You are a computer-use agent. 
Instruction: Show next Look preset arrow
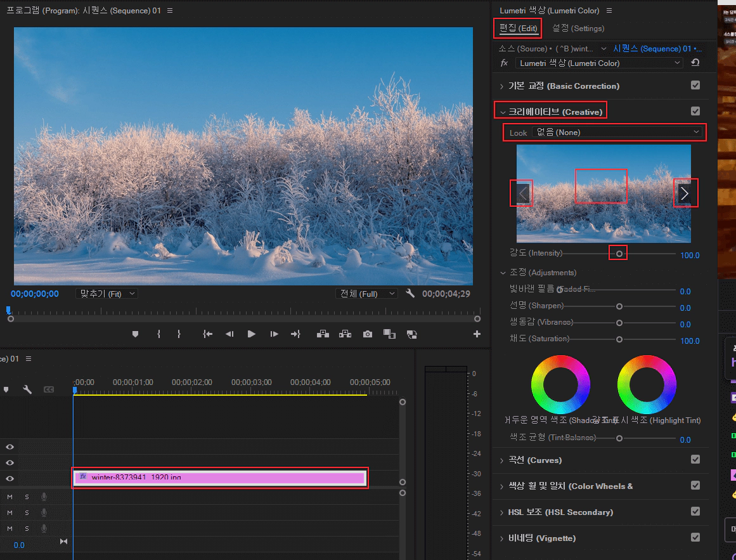685,193
